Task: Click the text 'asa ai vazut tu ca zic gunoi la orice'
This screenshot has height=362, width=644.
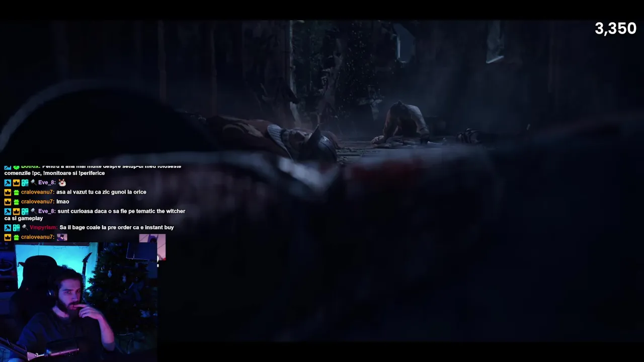Action: coord(101,192)
